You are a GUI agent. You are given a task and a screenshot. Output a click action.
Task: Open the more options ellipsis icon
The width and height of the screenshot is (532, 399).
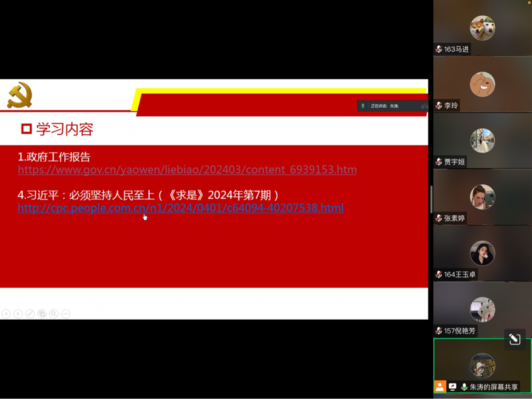pos(65,313)
